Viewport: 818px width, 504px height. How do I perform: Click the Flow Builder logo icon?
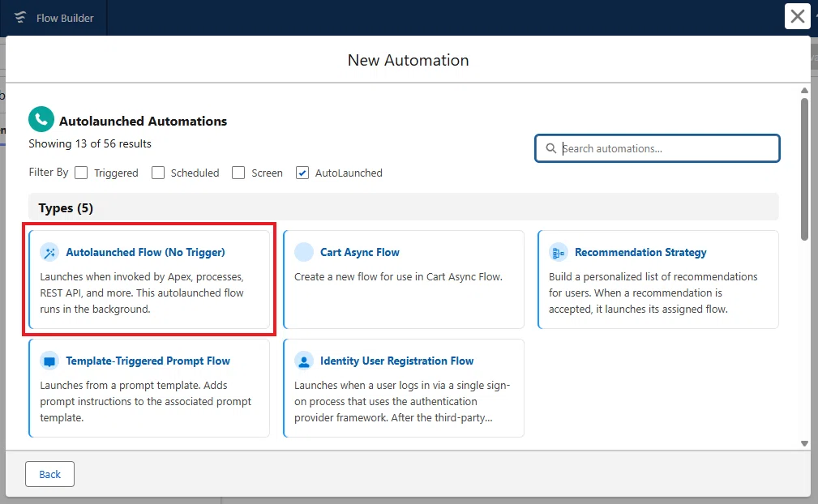click(20, 17)
